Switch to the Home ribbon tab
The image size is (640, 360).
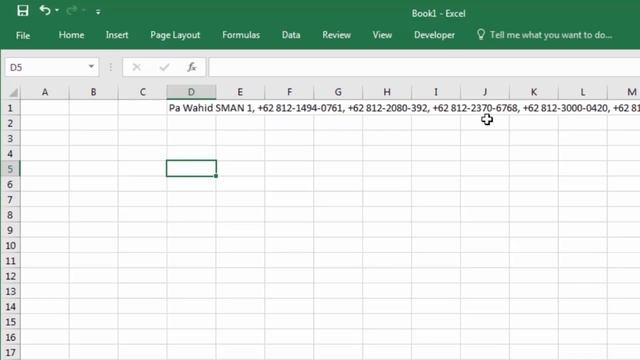pyautogui.click(x=71, y=35)
